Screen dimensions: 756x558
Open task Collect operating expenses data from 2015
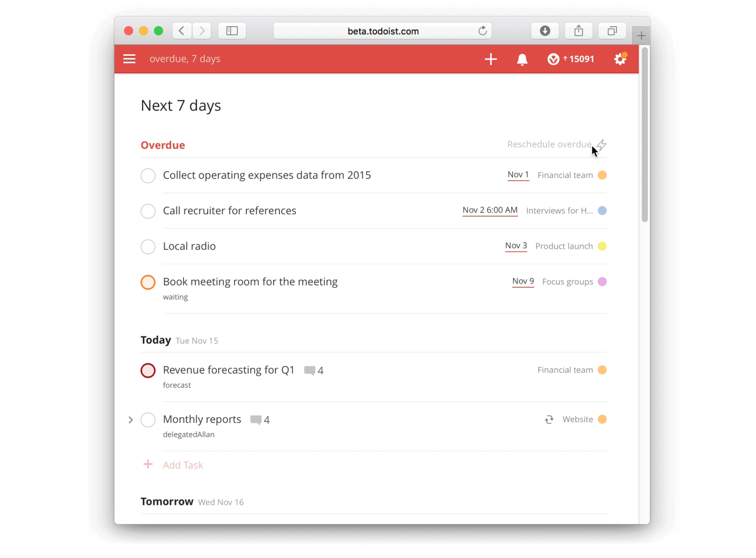point(267,175)
